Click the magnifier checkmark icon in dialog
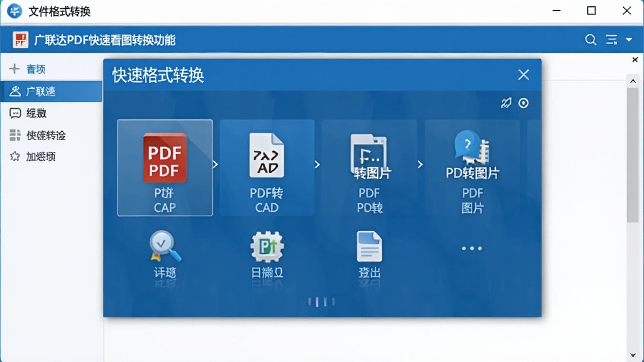The height and width of the screenshot is (362, 644). pyautogui.click(x=165, y=246)
